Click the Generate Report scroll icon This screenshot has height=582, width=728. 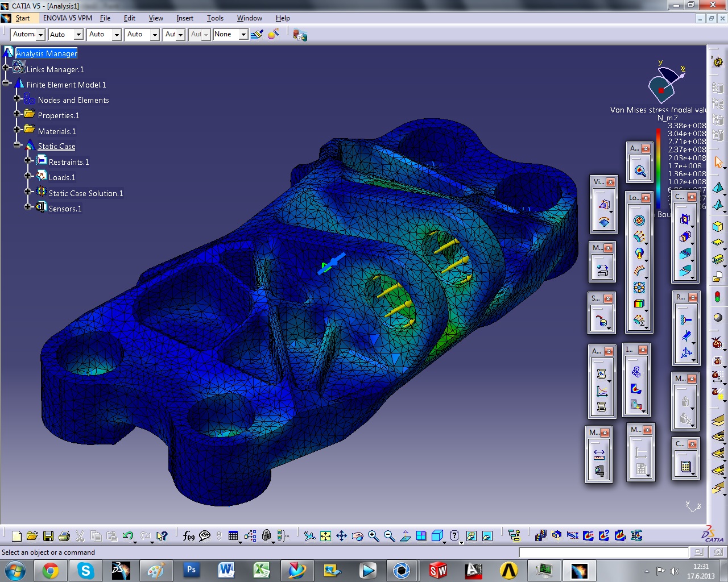click(x=602, y=373)
